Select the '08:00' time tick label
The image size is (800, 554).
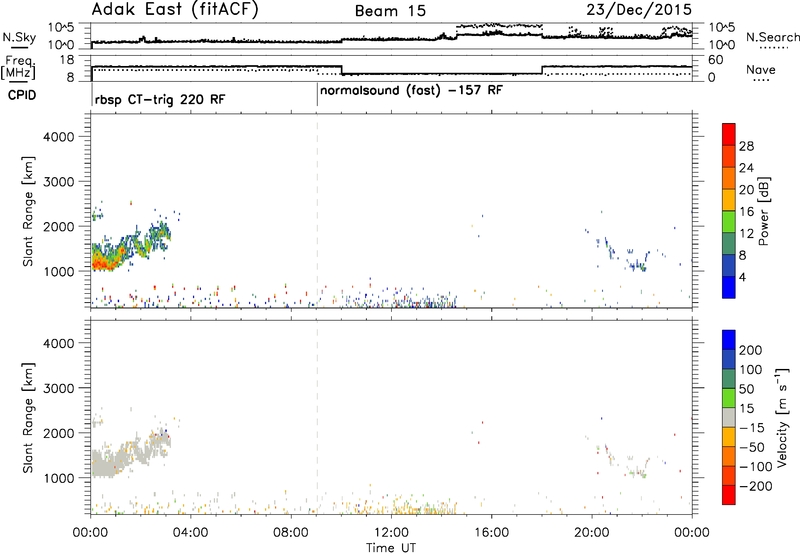(x=291, y=533)
